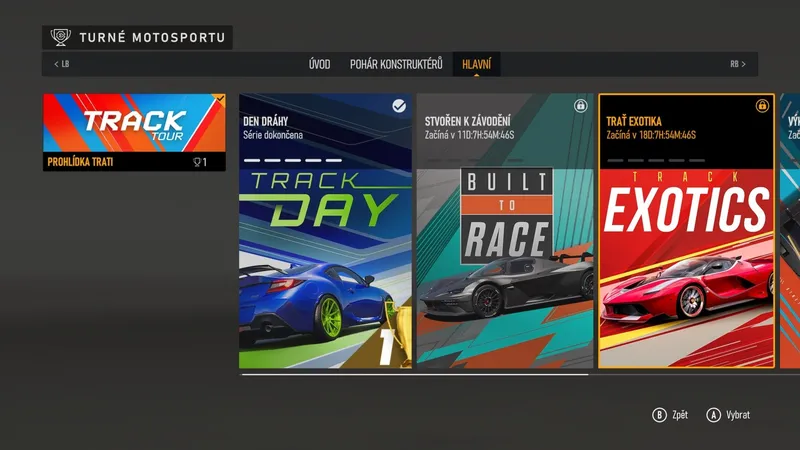Viewport: 800px width, 450px height.
Task: Open the Track Tour banner
Action: [134, 132]
